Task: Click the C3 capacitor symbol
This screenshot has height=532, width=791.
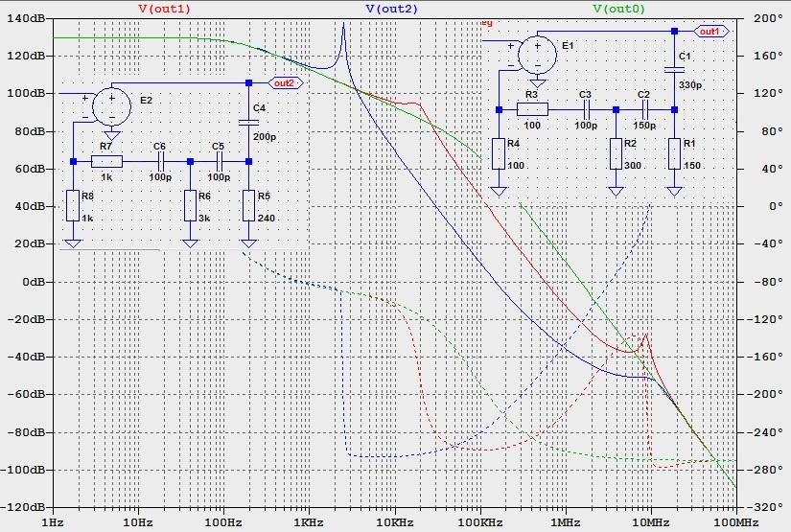Action: 587,109
